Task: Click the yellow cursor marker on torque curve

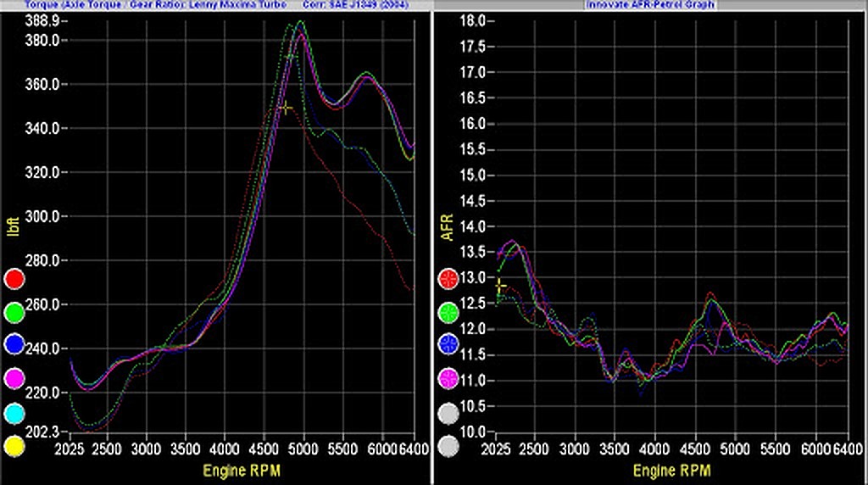Action: coord(286,108)
